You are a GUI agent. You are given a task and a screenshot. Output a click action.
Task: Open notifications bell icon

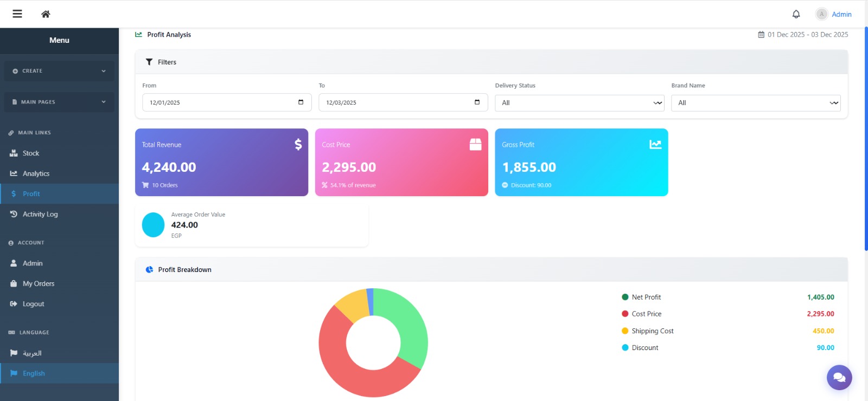tap(796, 14)
